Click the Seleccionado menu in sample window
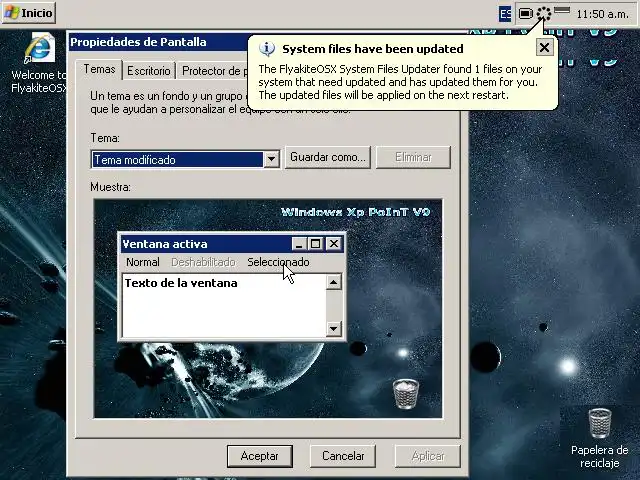The width and height of the screenshot is (640, 480). click(278, 262)
